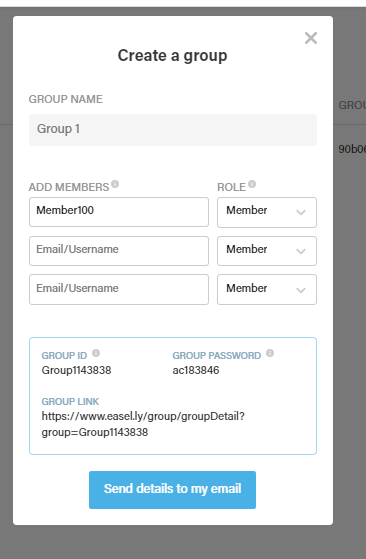Focus the Group 1 name field
Screen dimensions: 366x559
pos(173,130)
